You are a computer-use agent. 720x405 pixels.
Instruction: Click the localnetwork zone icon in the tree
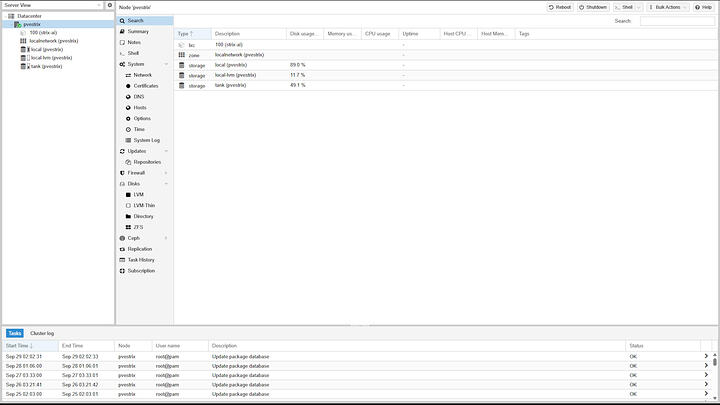point(23,41)
